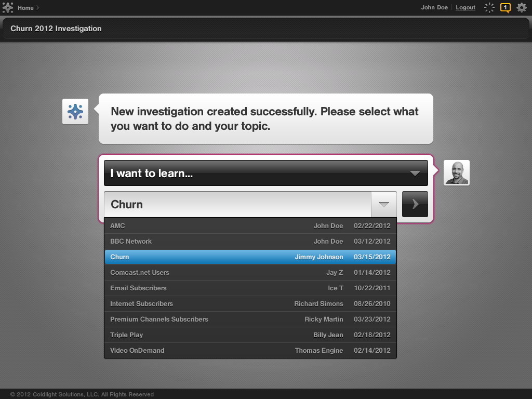
Task: Collapse the Churn topic dropdown arrow
Action: click(384, 204)
